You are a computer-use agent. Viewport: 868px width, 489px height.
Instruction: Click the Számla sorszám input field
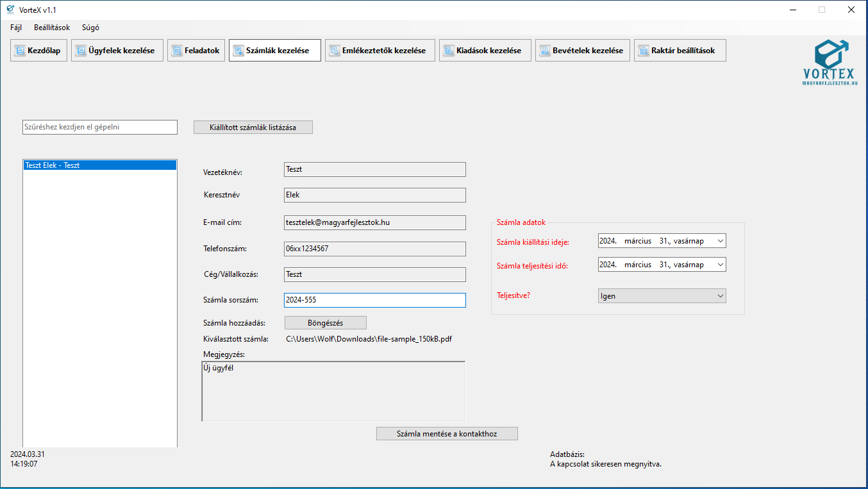click(x=374, y=300)
